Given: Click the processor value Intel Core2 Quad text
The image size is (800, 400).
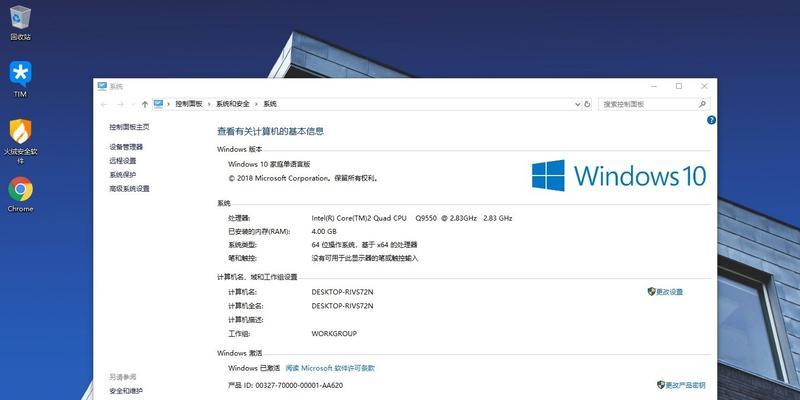Looking at the screenshot, I should pyautogui.click(x=412, y=218).
